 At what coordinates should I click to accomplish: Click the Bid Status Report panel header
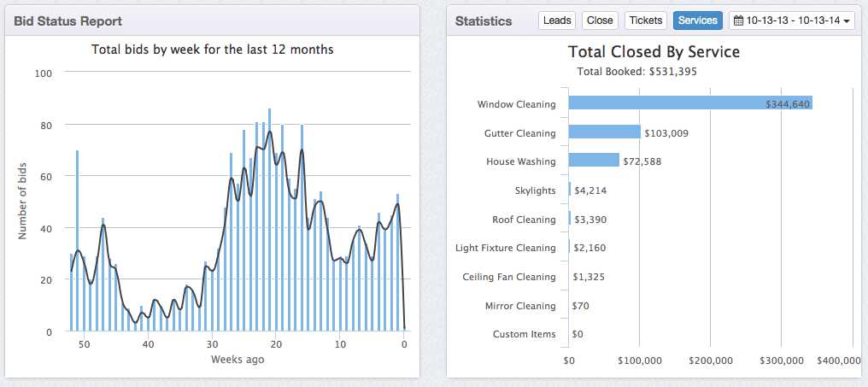pyautogui.click(x=67, y=21)
